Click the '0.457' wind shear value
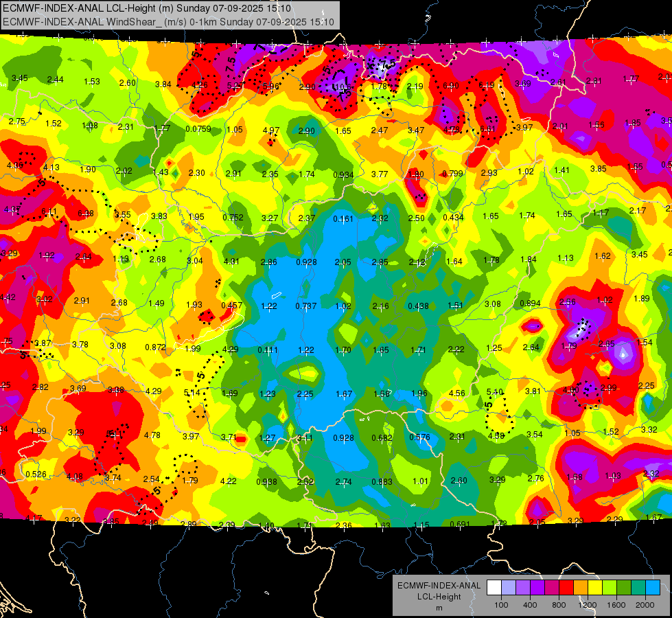Viewport: 672px width, 618px height. (x=232, y=306)
